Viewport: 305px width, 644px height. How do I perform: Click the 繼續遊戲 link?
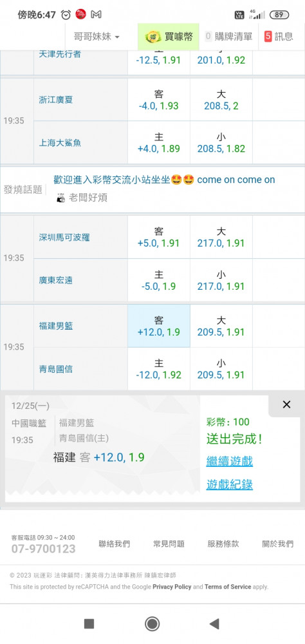pyautogui.click(x=230, y=461)
